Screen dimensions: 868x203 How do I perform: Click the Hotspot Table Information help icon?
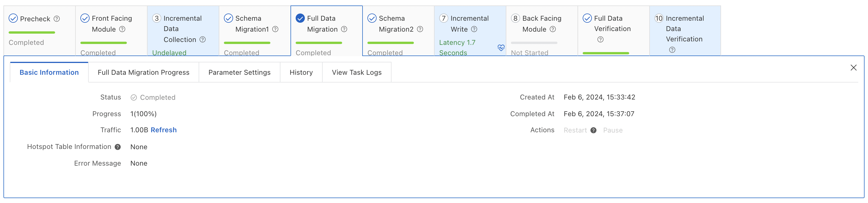tap(118, 147)
